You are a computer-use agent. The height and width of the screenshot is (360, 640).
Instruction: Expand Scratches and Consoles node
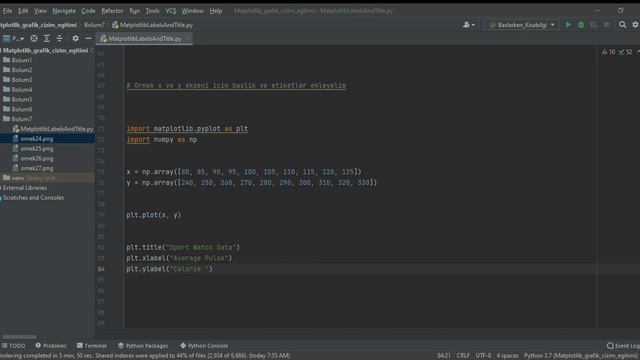pos(33,198)
